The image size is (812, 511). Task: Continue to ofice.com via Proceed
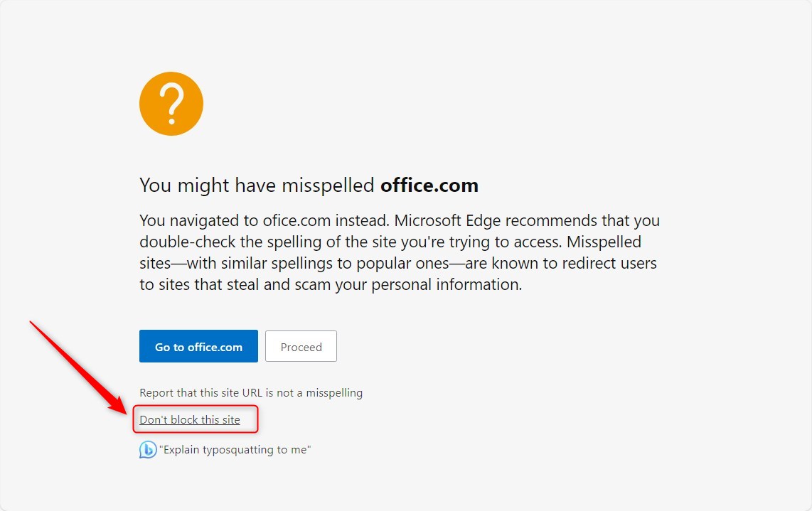[301, 346]
